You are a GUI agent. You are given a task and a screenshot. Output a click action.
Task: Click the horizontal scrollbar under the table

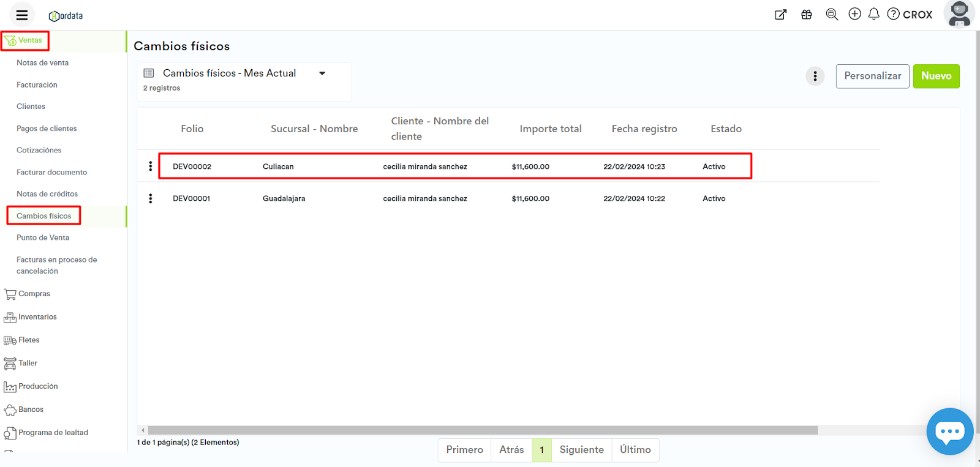click(483, 430)
